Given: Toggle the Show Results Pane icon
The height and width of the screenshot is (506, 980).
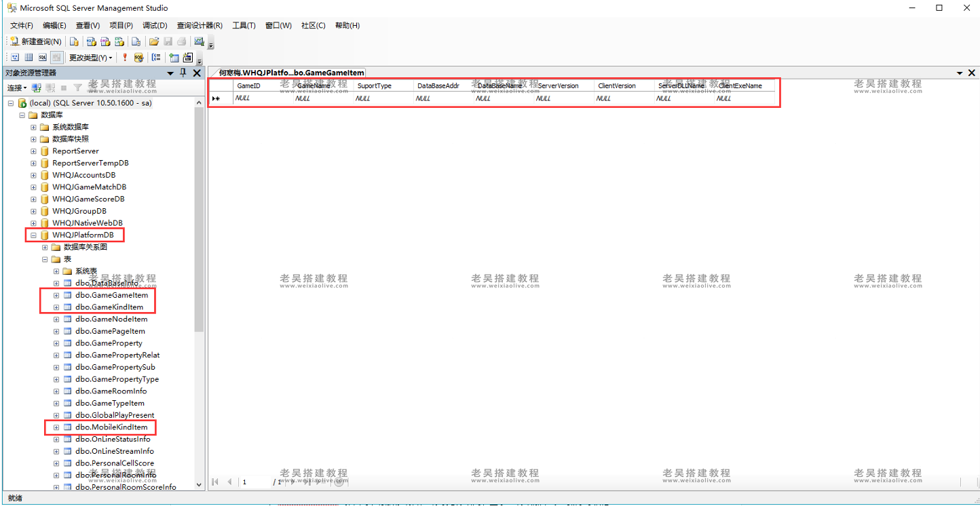Looking at the screenshot, I should tap(56, 58).
